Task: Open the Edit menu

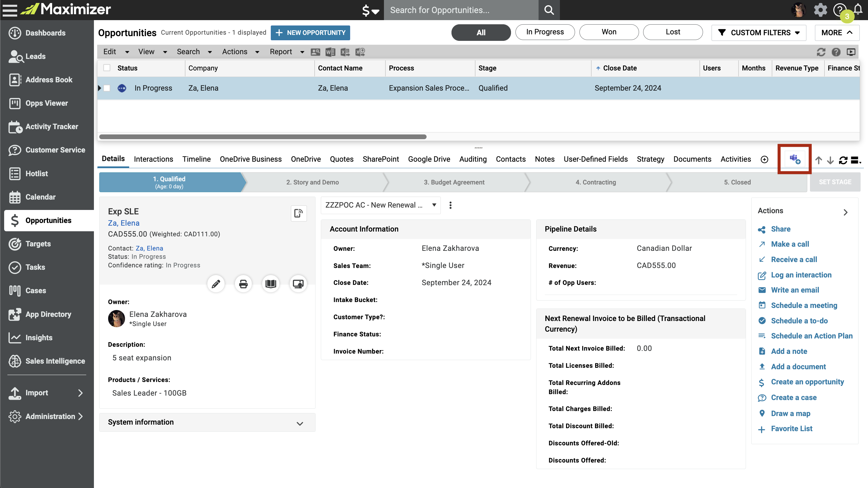Action: (116, 52)
